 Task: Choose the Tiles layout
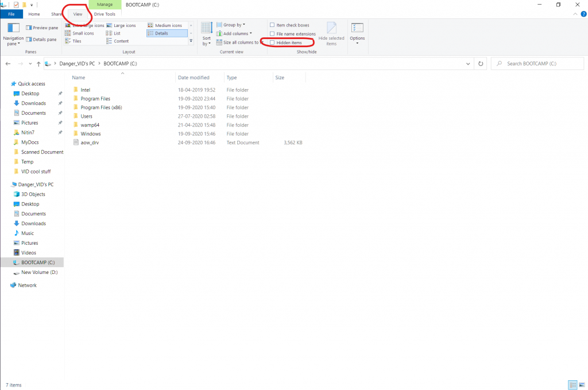click(x=73, y=41)
